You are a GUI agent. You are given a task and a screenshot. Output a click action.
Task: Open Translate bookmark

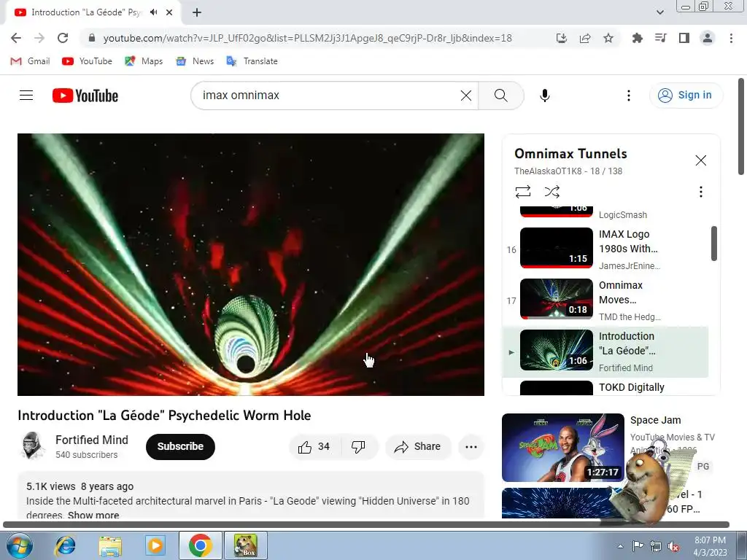(252, 61)
